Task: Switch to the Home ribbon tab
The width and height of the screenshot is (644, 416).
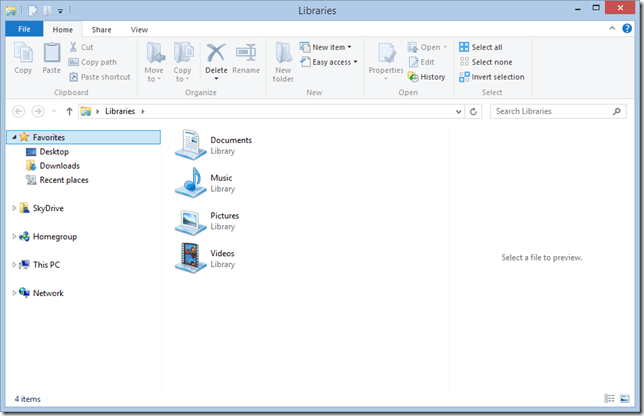Action: (x=62, y=30)
